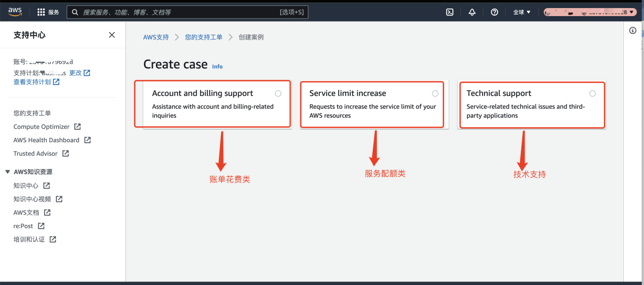Go to AWS支持 breadcrumb
This screenshot has height=285, width=644.
156,37
